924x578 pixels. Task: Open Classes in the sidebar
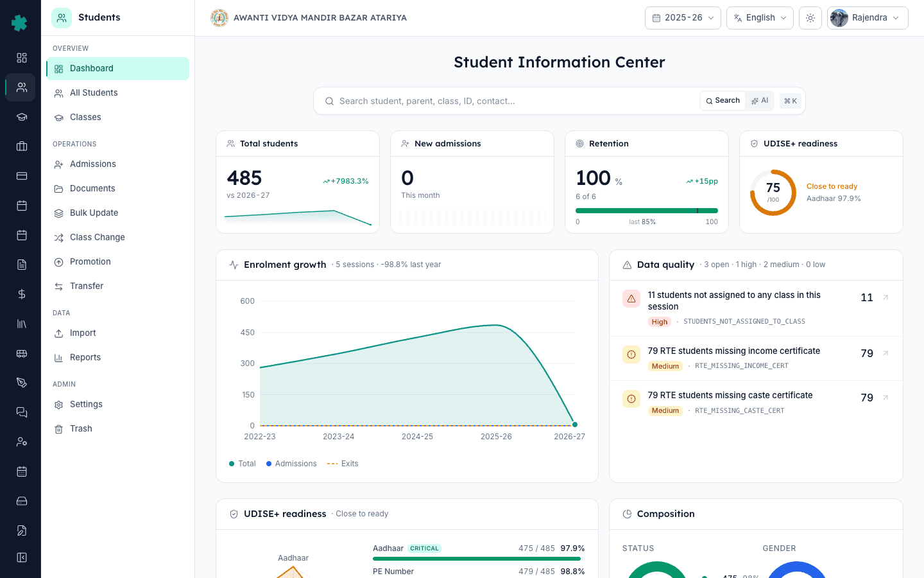tap(117, 118)
